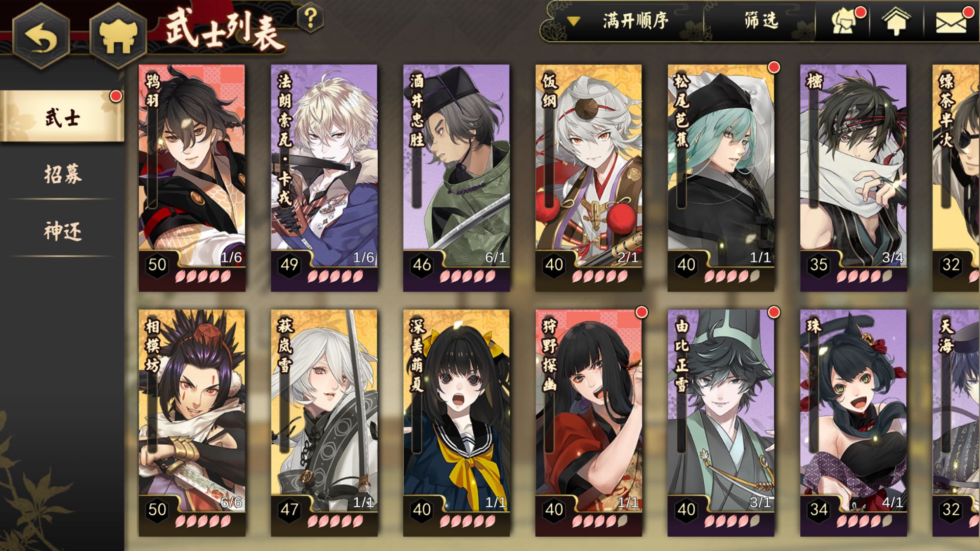This screenshot has height=551, width=980.
Task: Open the 筛选 filter menu
Action: tap(760, 21)
